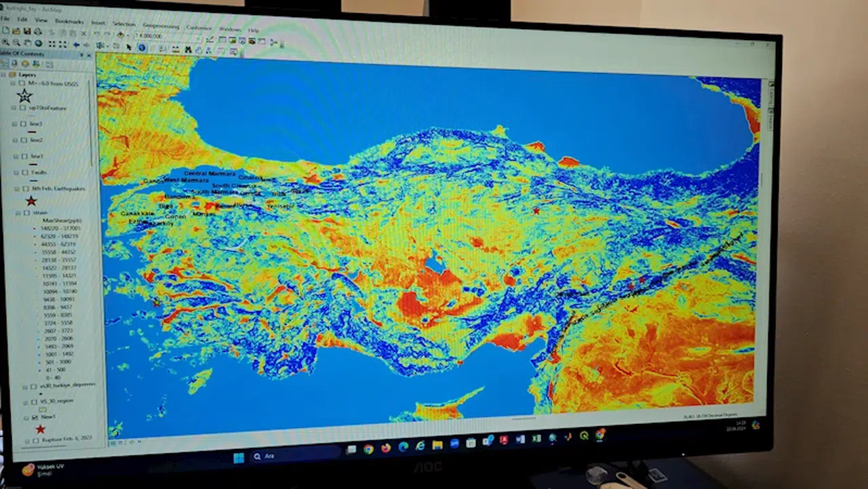Image resolution: width=868 pixels, height=489 pixels.
Task: Click the taskbar search box
Action: (x=293, y=456)
